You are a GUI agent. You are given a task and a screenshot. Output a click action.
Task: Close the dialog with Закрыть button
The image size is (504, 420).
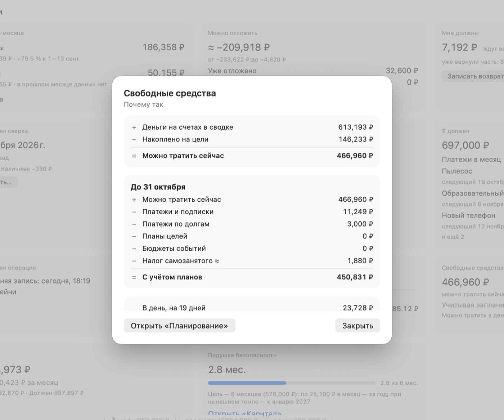pyautogui.click(x=357, y=326)
